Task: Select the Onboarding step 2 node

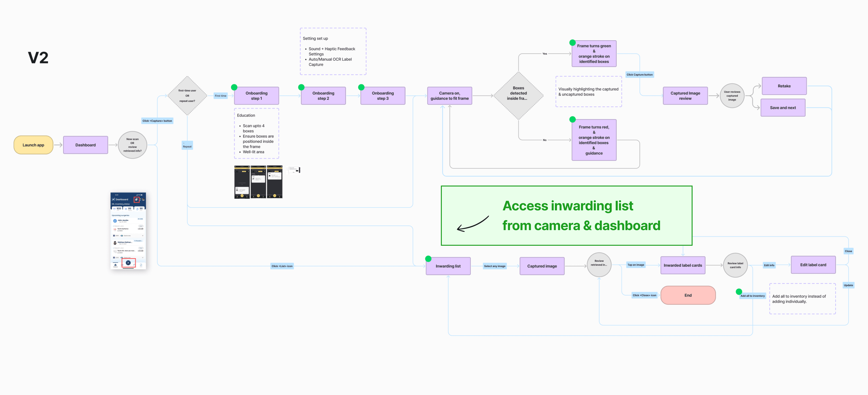Action: pyautogui.click(x=323, y=96)
